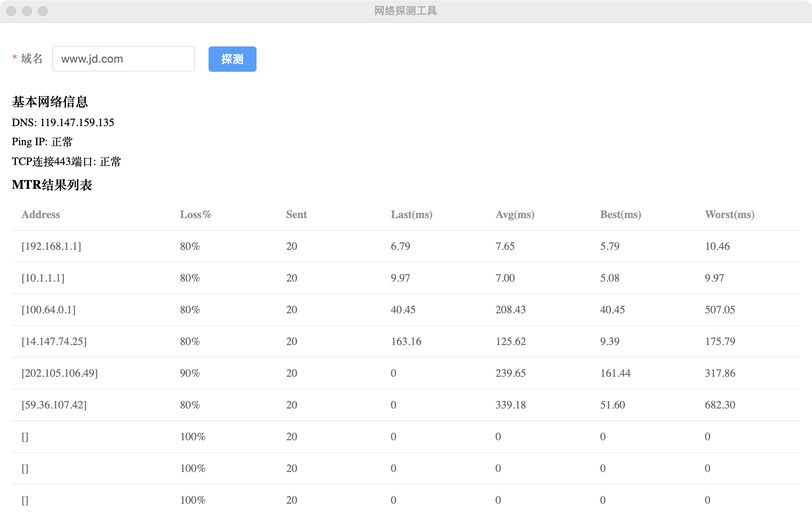Click the Sent column header

(x=297, y=215)
